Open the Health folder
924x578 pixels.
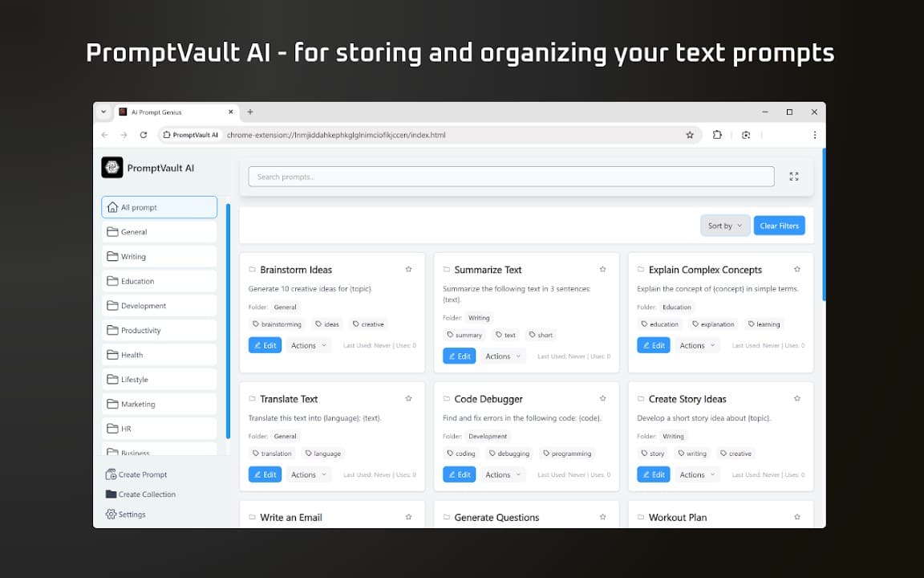[x=159, y=355]
